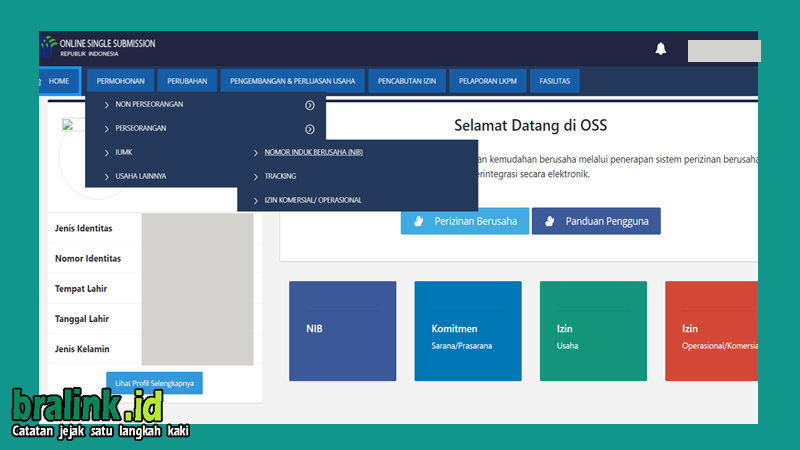Click the Lihat Profil Selengkapnya button
Image resolution: width=800 pixels, height=450 pixels.
154,383
